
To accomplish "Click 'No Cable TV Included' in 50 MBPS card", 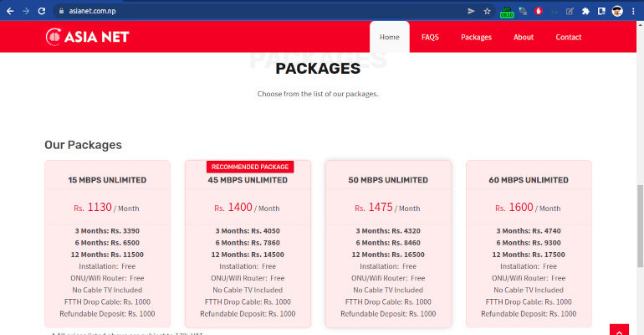I will click(388, 290).
